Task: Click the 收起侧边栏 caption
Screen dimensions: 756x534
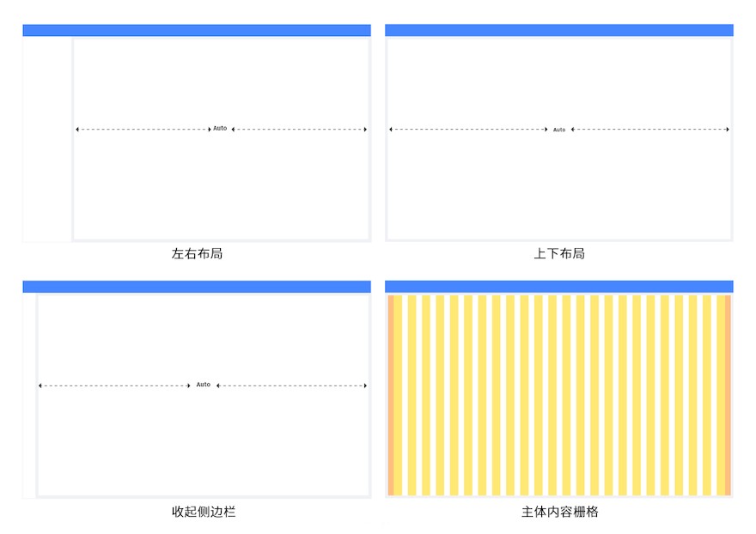Action: coord(204,512)
